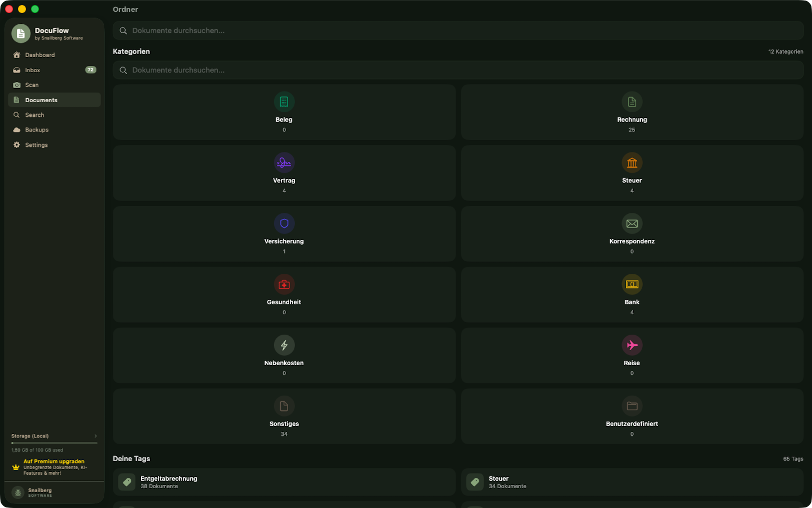The width and height of the screenshot is (812, 508).
Task: Click the Search magnifier sidebar icon
Action: (17, 115)
